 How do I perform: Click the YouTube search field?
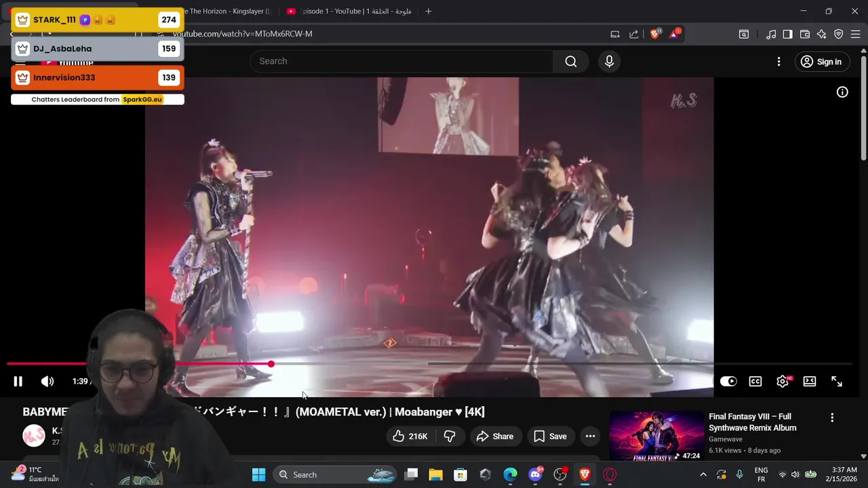[x=401, y=61]
